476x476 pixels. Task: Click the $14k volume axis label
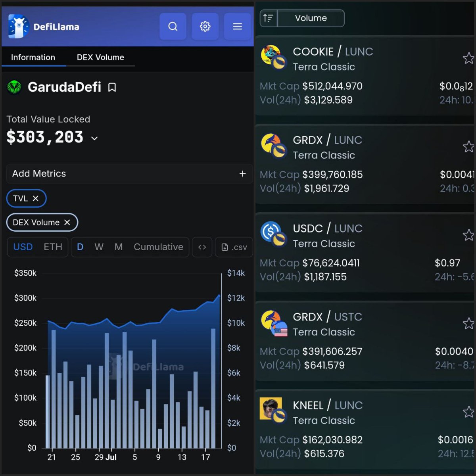pos(236,273)
